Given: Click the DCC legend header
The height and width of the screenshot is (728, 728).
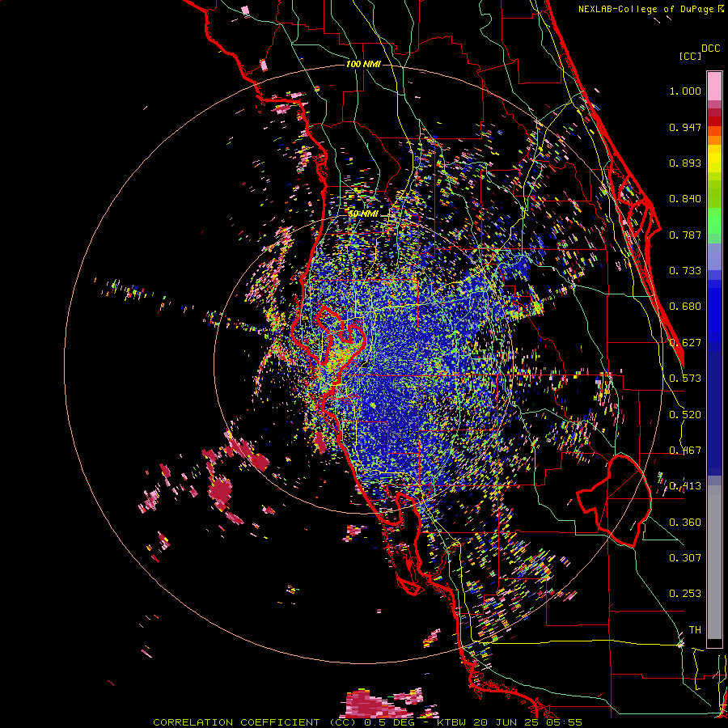Looking at the screenshot, I should coord(710,49).
